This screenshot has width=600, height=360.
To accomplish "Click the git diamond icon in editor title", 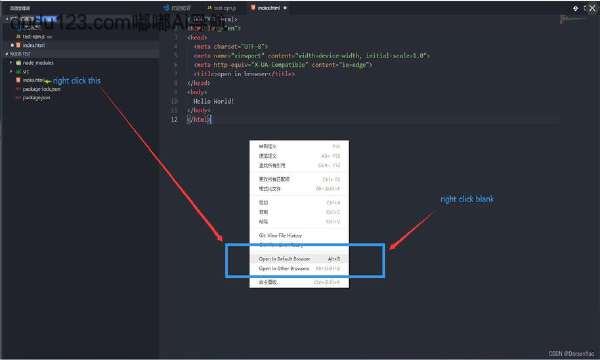I will pos(575,8).
